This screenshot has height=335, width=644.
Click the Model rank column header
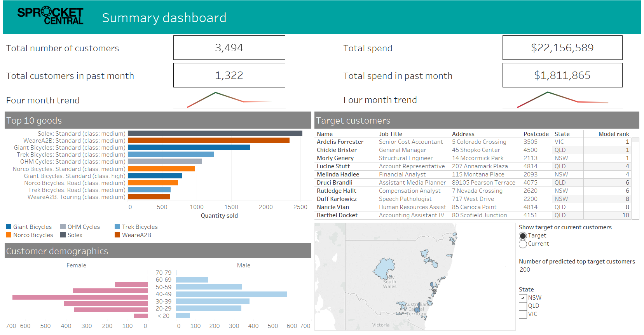(614, 134)
